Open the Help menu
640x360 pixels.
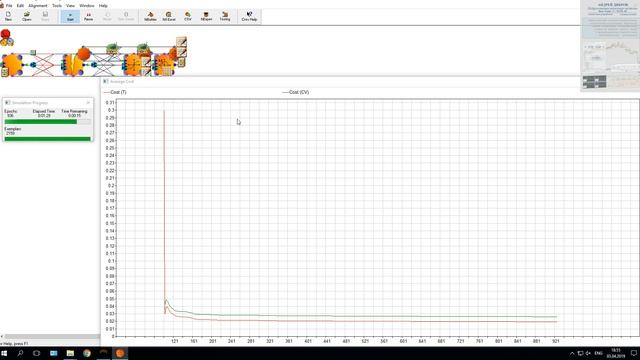point(103,6)
